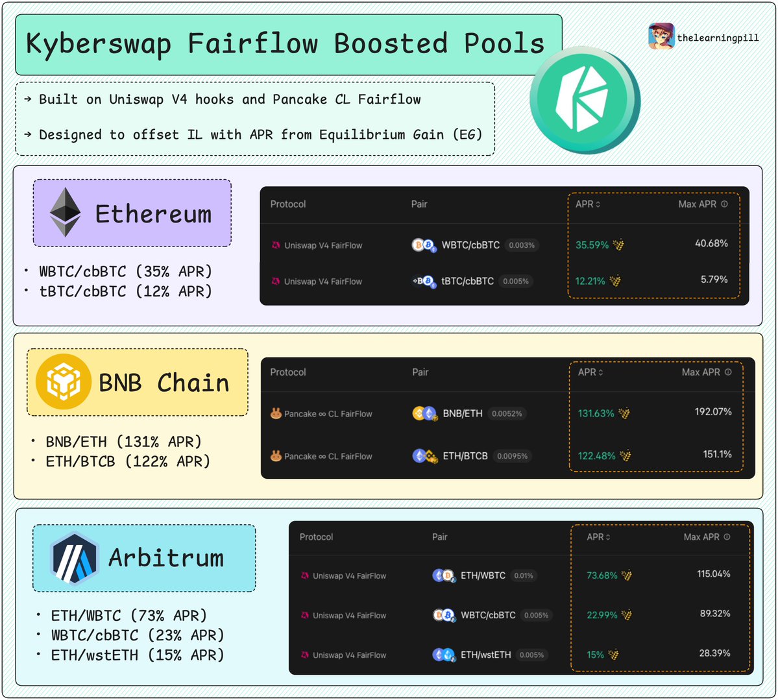
Task: Click farming icon next to 12.21% APR
Action: [615, 281]
